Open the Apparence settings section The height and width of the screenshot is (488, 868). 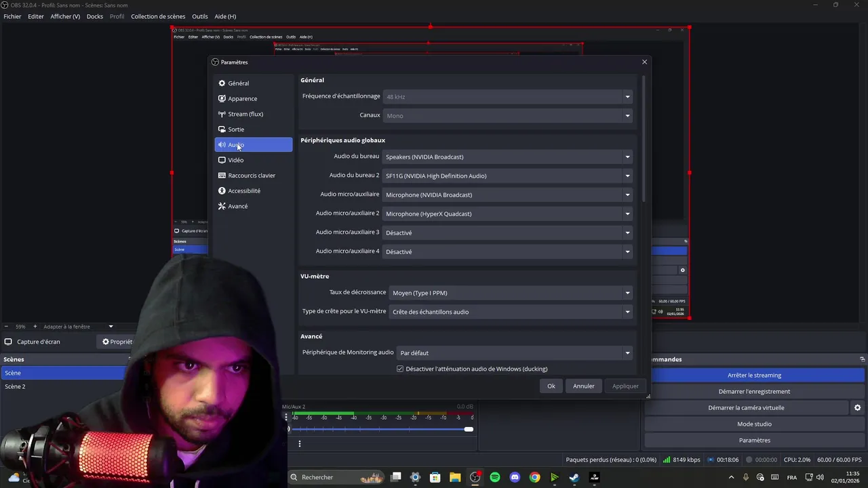pyautogui.click(x=253, y=99)
